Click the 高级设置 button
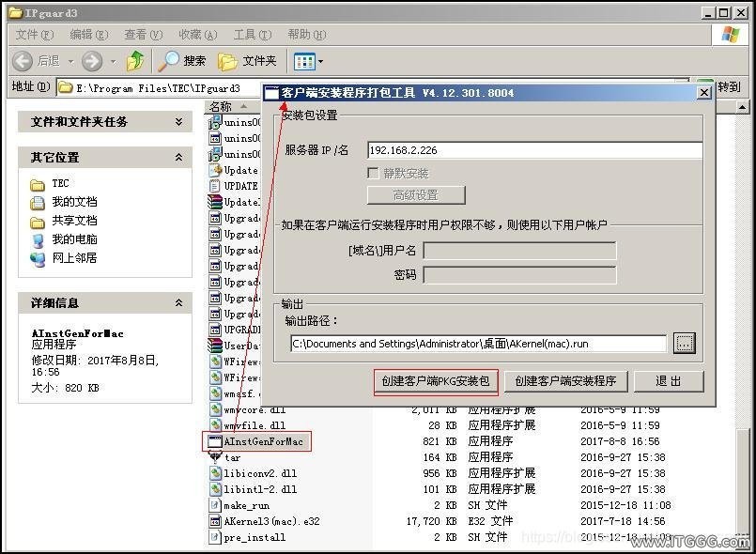The width and height of the screenshot is (756, 554). tap(416, 195)
